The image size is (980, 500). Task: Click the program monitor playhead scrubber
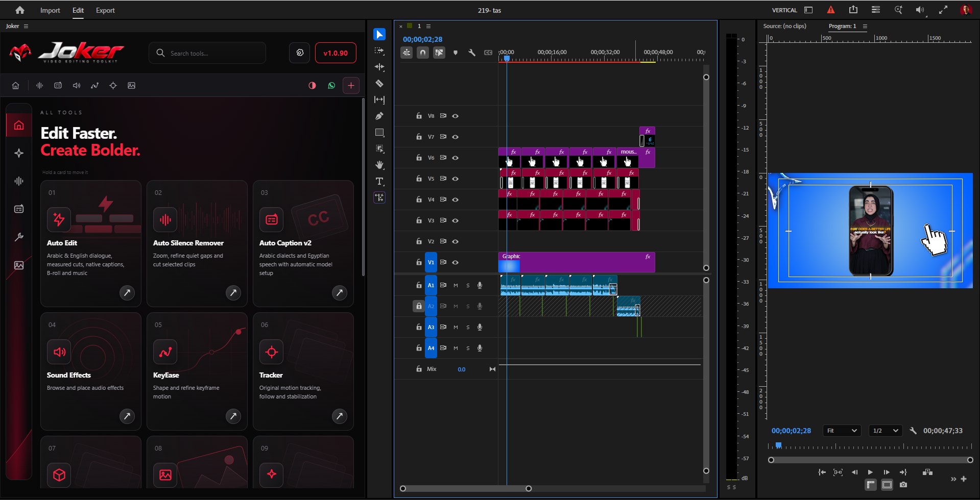pos(778,445)
